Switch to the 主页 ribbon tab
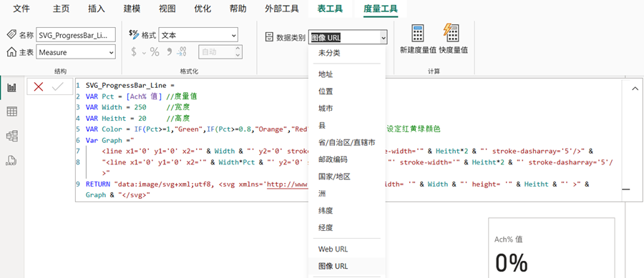644x278 pixels. click(61, 8)
